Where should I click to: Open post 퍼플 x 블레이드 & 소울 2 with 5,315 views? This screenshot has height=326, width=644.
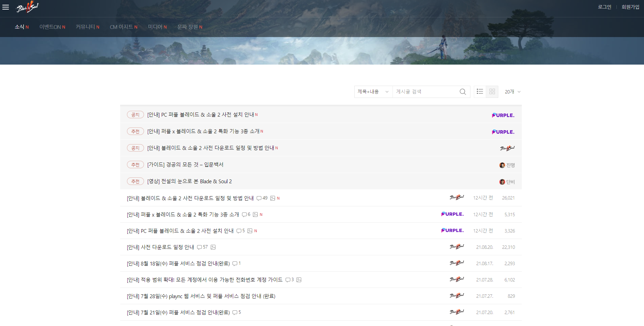pyautogui.click(x=183, y=215)
